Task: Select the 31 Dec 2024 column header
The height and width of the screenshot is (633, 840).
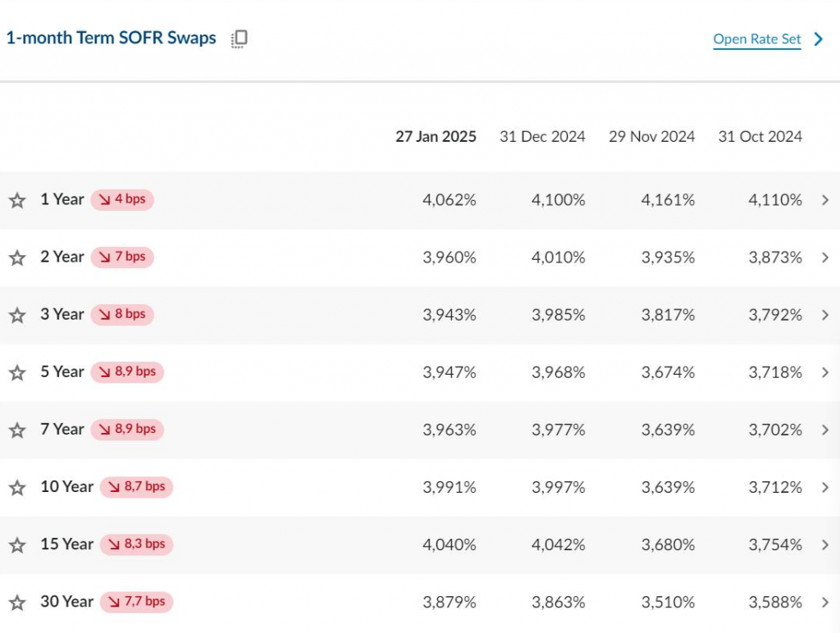Action: [x=542, y=137]
